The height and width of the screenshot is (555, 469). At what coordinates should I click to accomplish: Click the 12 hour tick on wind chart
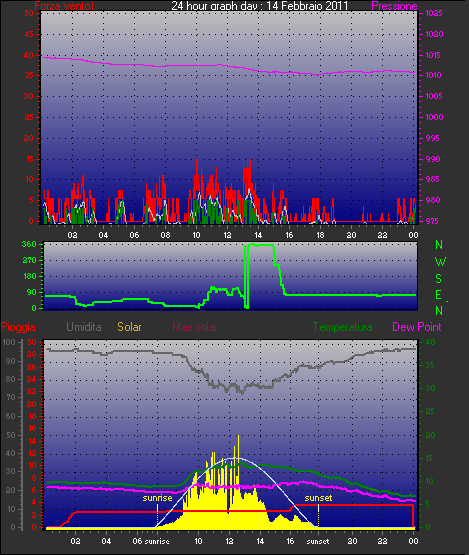click(227, 235)
